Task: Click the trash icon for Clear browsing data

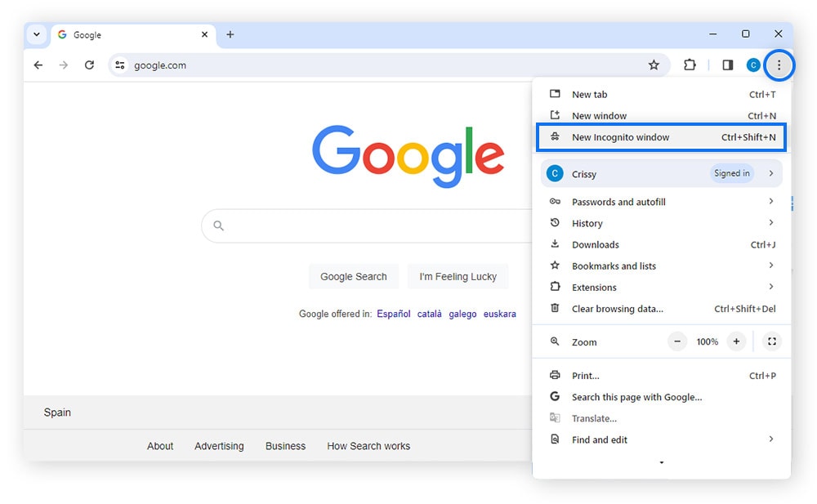Action: (555, 308)
